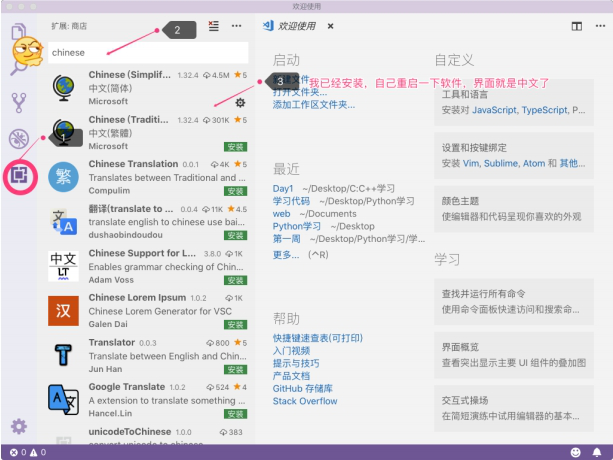The width and height of the screenshot is (613, 460).
Task: Open gear menu for Chinese Simplified extension
Action: (240, 103)
